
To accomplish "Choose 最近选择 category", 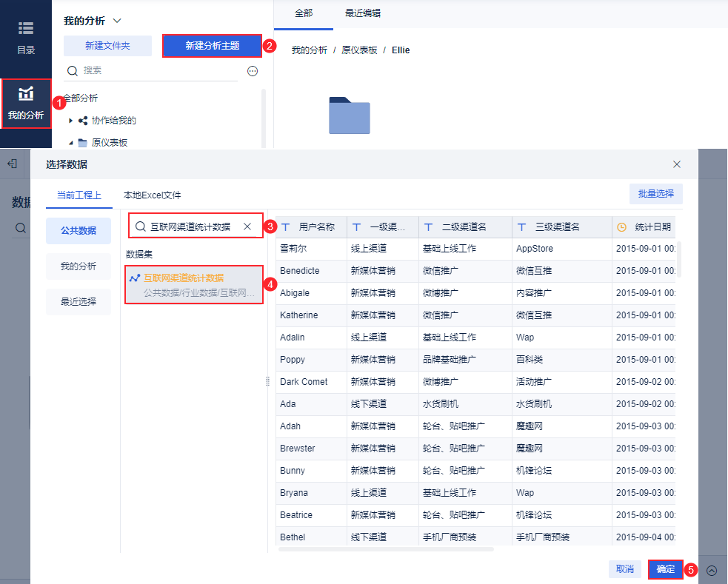I will click(x=79, y=301).
